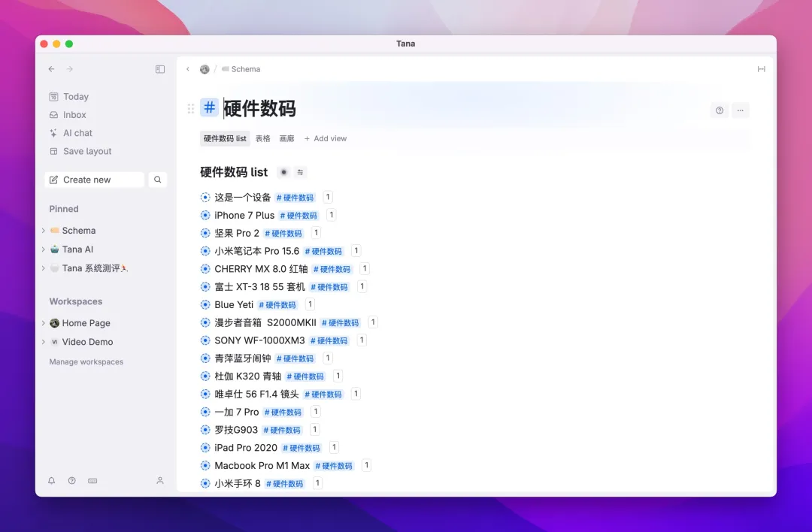This screenshot has height=532, width=812.
Task: Click the breadcrumb back chevron
Action: [188, 69]
